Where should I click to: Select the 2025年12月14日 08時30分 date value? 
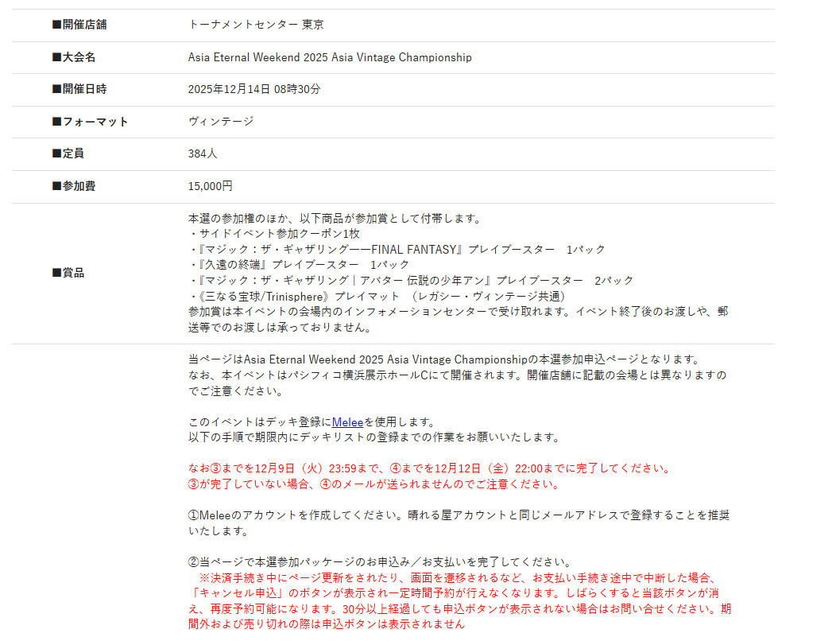254,89
